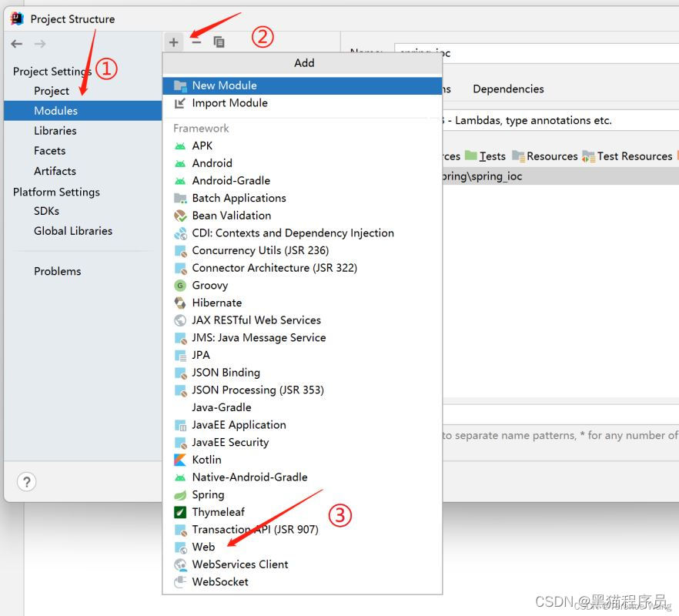Click the JavaEE Security icon
This screenshot has width=679, height=616.
pos(180,443)
